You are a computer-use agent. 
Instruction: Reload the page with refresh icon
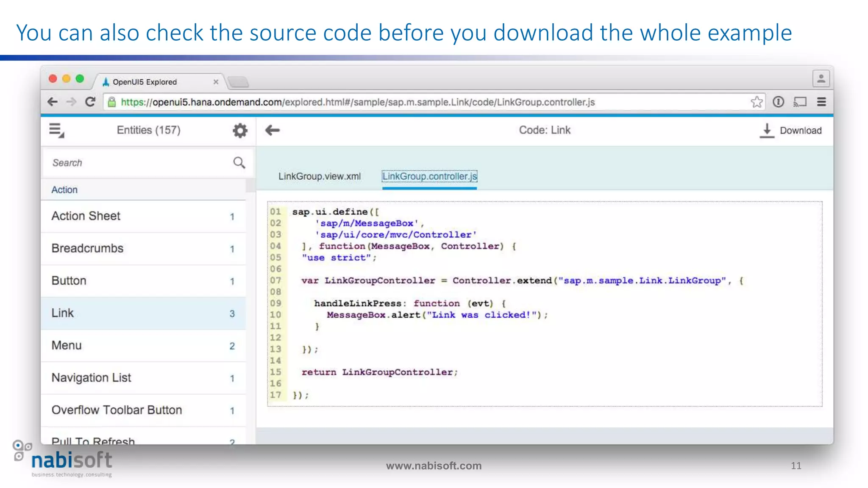90,102
